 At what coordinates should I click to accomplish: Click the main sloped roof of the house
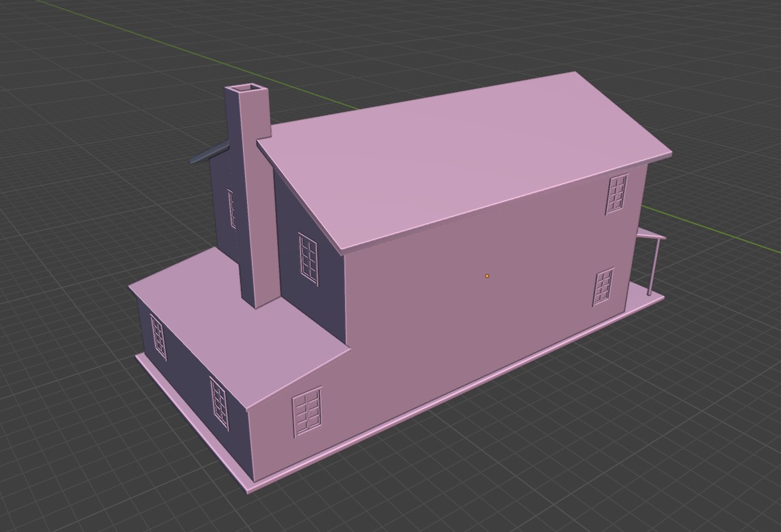click(x=463, y=162)
